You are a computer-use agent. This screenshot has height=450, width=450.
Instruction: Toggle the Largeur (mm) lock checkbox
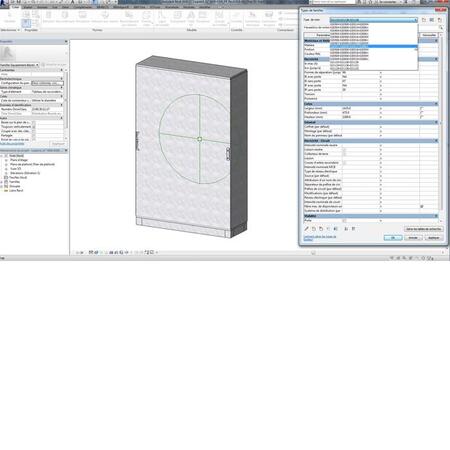(x=421, y=108)
